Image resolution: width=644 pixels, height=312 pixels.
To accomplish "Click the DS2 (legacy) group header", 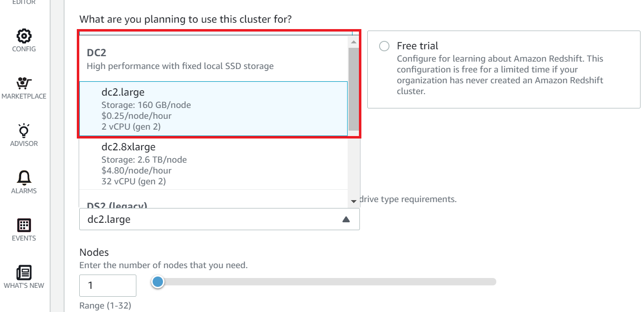I will click(x=117, y=205).
